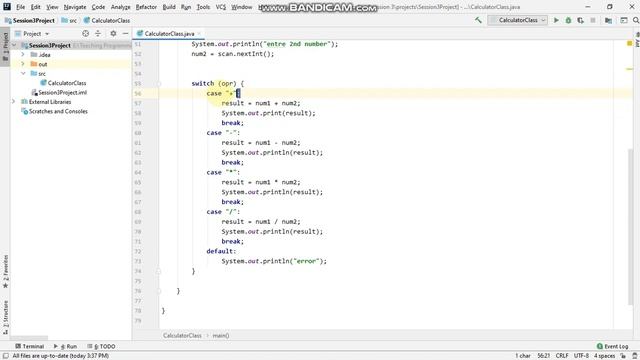Open the File menu

click(x=20, y=7)
